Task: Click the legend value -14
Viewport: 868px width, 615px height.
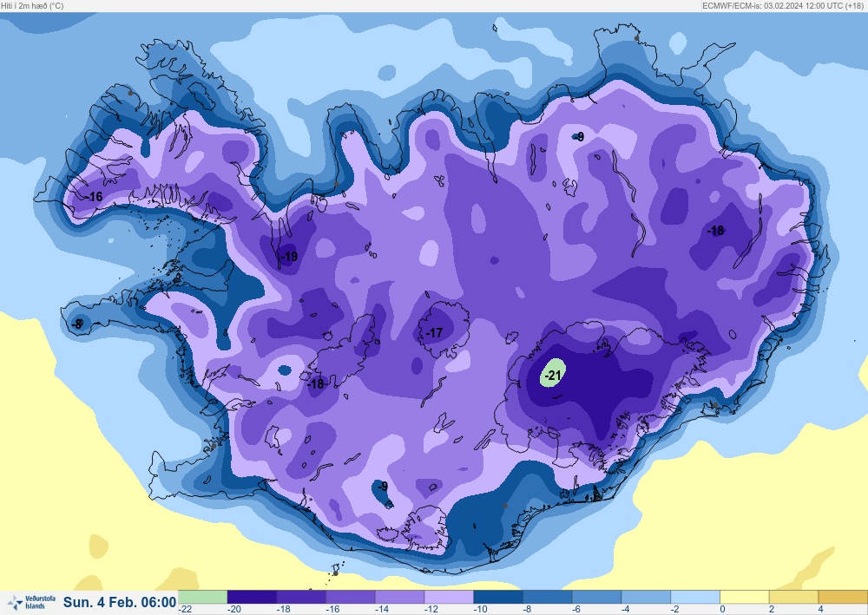Action: coord(382,610)
